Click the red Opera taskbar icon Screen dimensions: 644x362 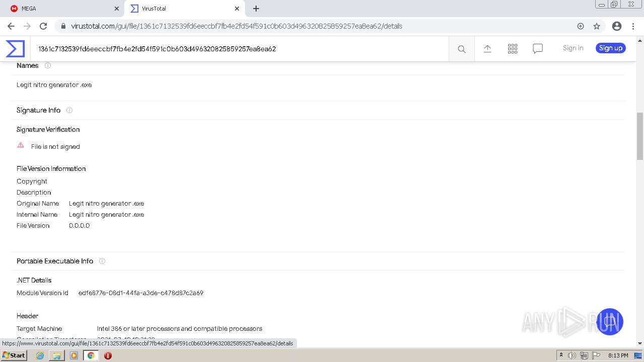point(108,355)
